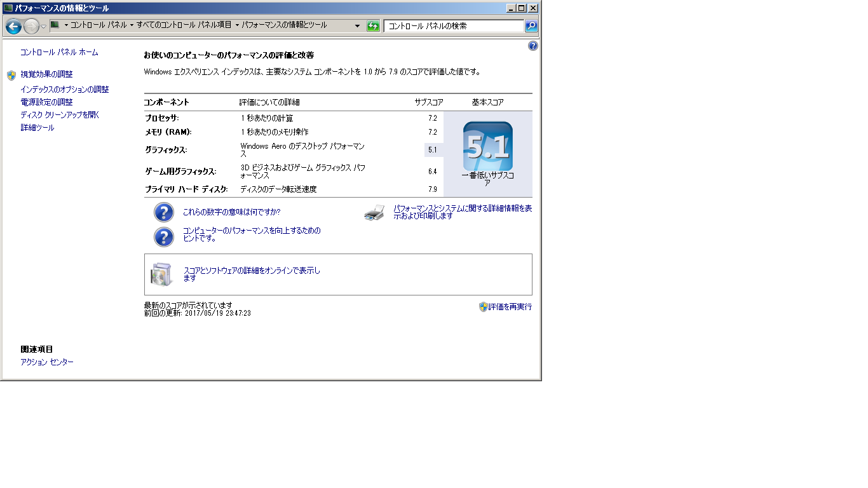
Task: Select the プロセッサ row label
Action: point(161,118)
